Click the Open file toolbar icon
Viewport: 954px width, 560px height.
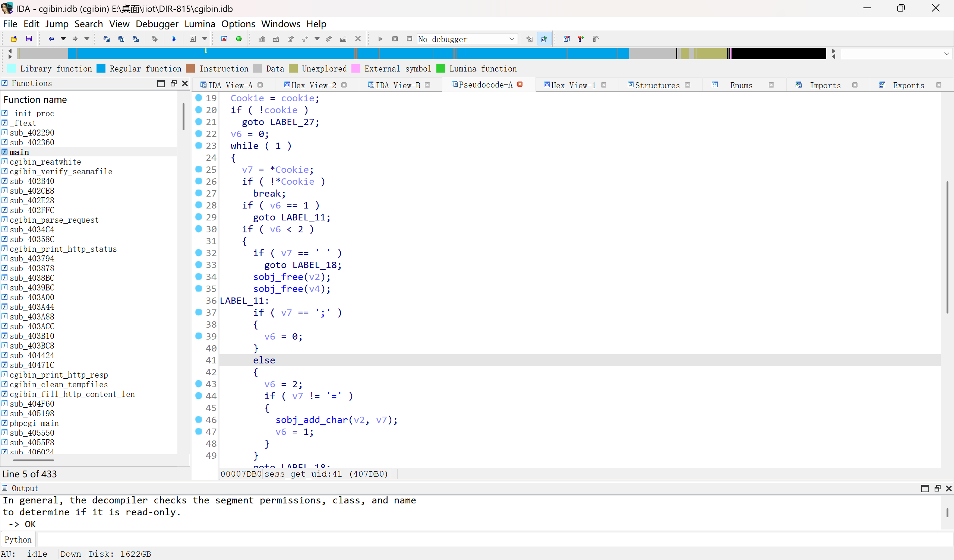pos(14,39)
